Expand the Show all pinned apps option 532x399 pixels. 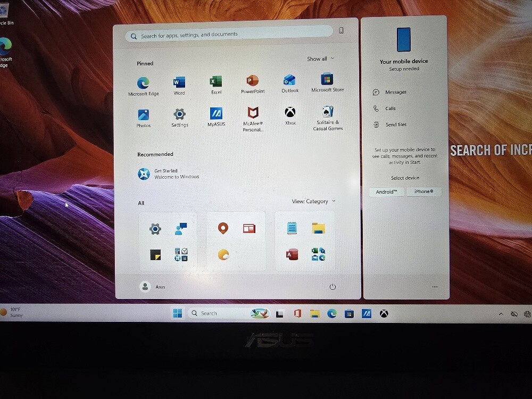(x=321, y=59)
